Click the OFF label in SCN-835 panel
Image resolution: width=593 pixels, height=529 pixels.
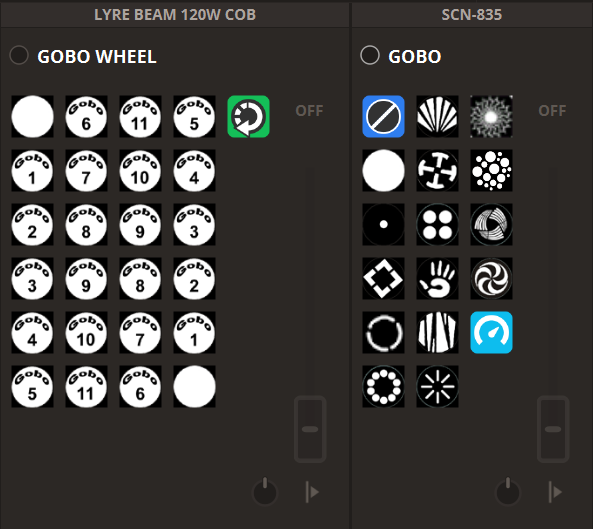click(x=552, y=111)
